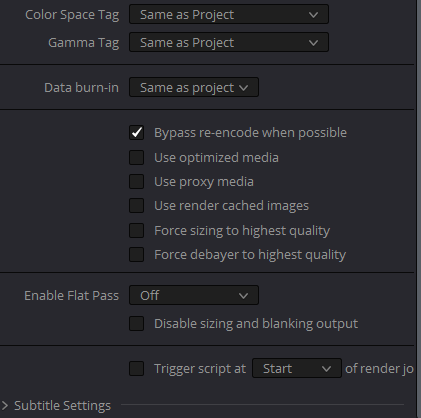This screenshot has width=421, height=418.
Task: Open the Color Space Tag dropdown
Action: pyautogui.click(x=229, y=14)
